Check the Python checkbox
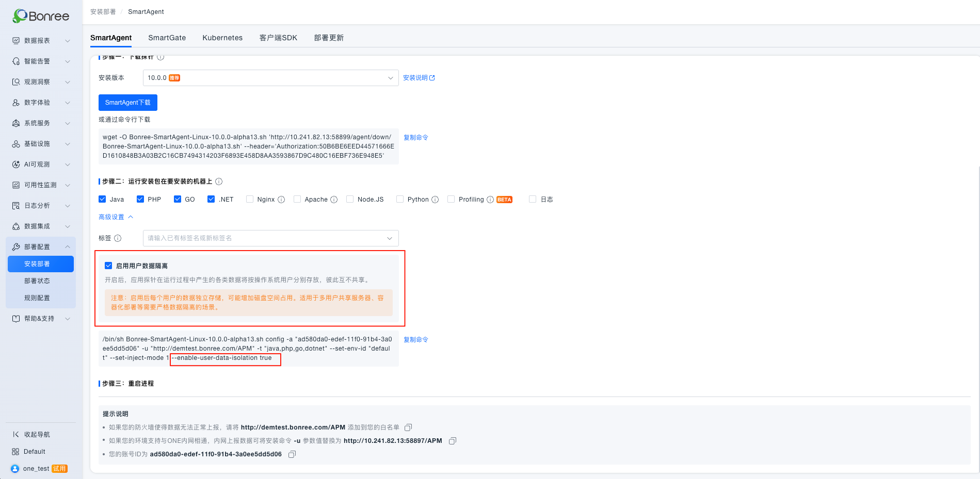 pos(400,199)
